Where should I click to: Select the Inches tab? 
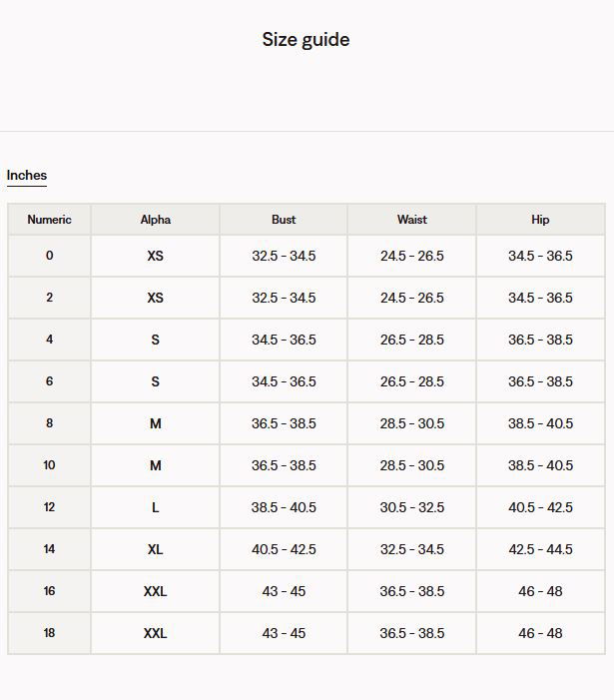27,176
